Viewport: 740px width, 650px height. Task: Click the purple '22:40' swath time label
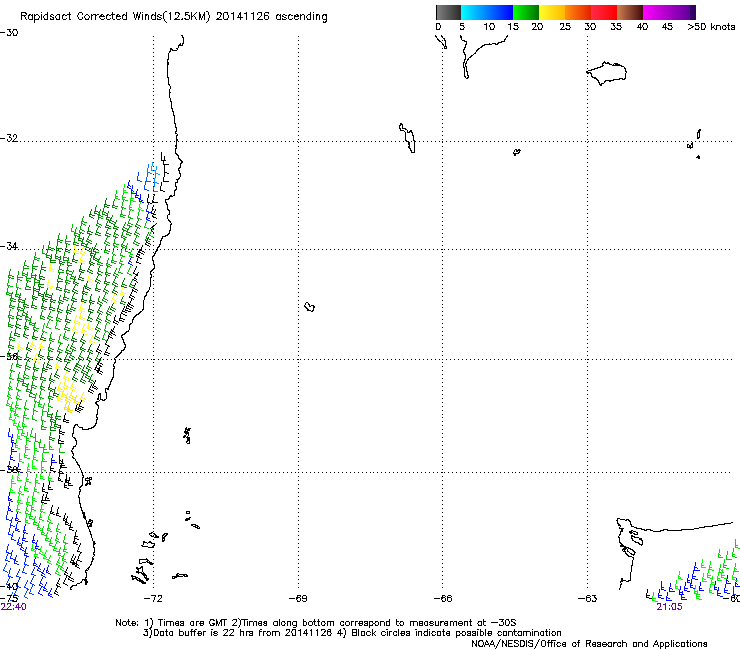(x=14, y=607)
